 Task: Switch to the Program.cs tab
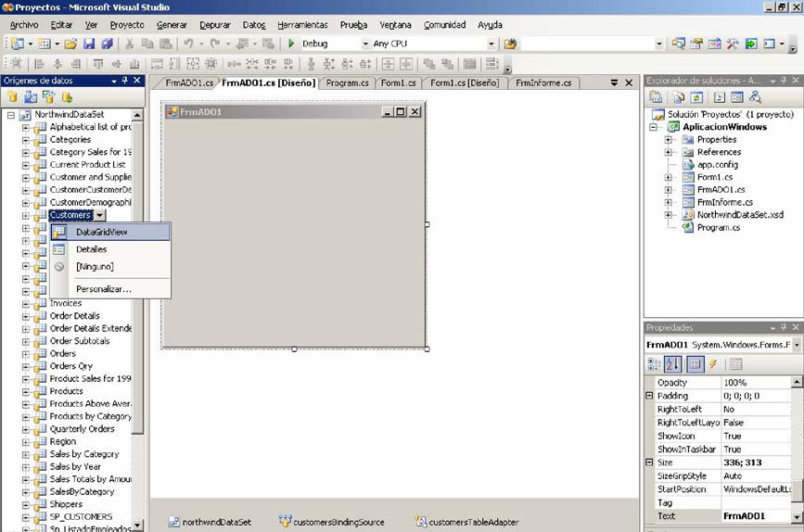347,83
